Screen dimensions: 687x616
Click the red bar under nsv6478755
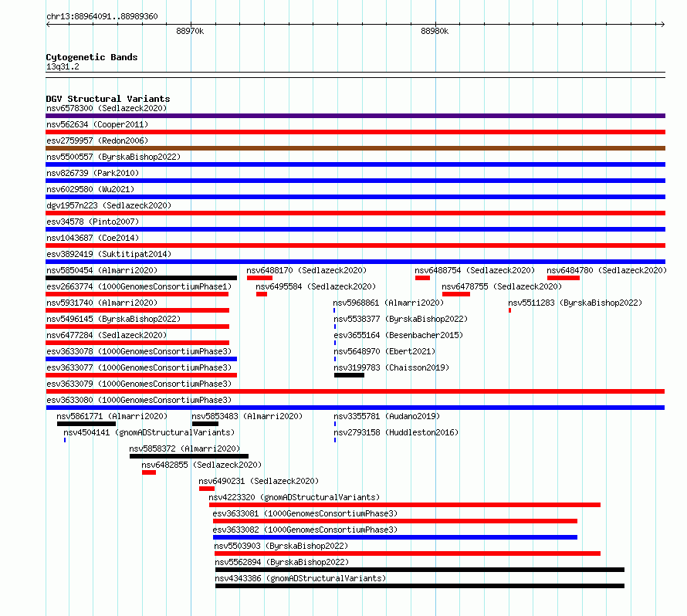(456, 294)
